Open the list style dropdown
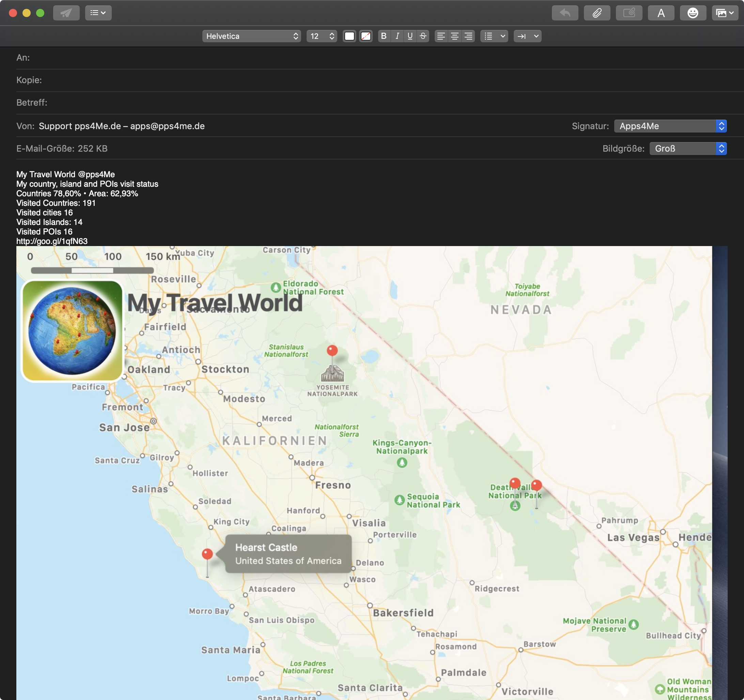The width and height of the screenshot is (744, 700). (x=494, y=36)
